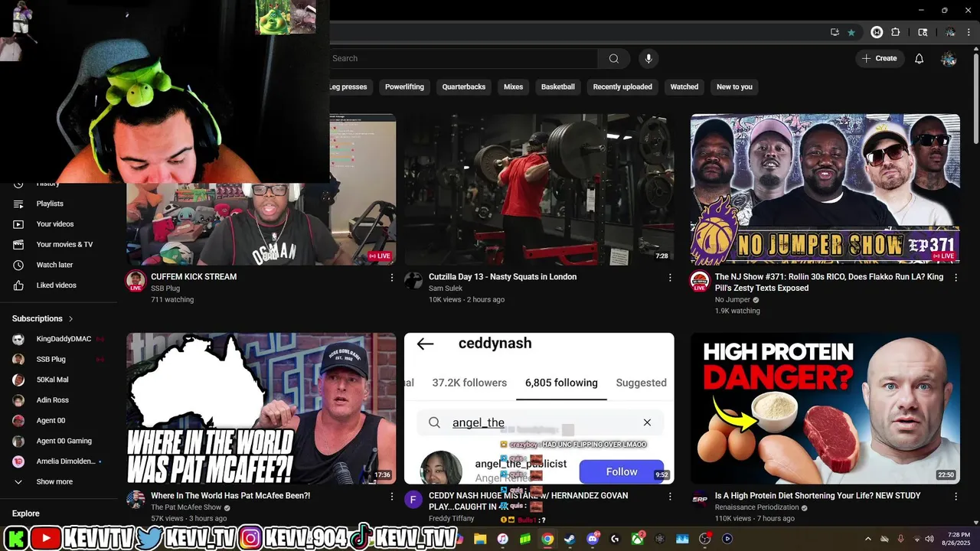Click the SSB Plug channel avatar under video

136,281
